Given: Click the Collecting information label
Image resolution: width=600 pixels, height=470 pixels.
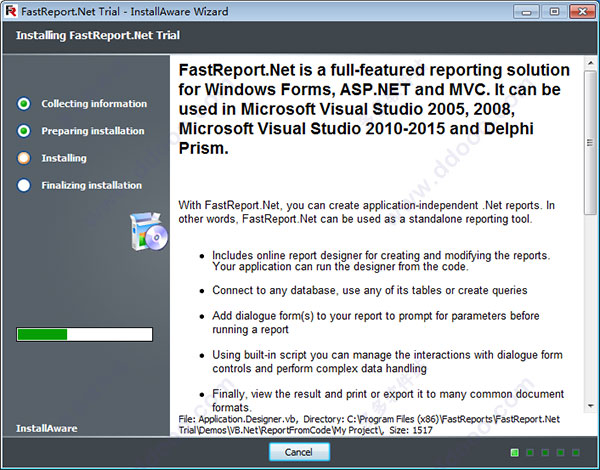Looking at the screenshot, I should 94,104.
